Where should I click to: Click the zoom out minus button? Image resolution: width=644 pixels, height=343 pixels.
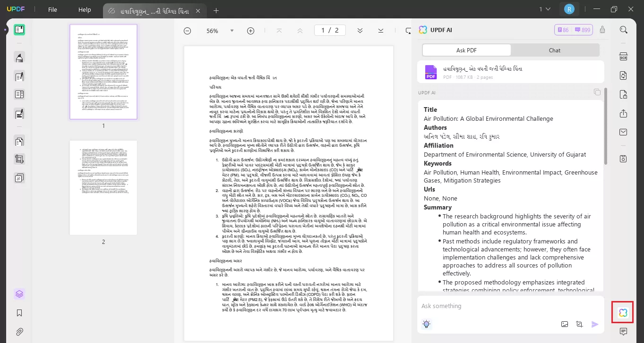click(x=188, y=31)
